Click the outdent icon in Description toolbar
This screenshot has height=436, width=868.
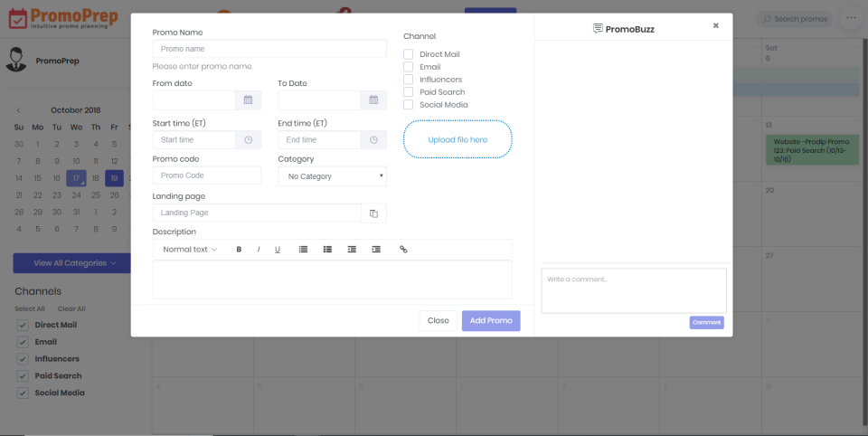click(352, 250)
